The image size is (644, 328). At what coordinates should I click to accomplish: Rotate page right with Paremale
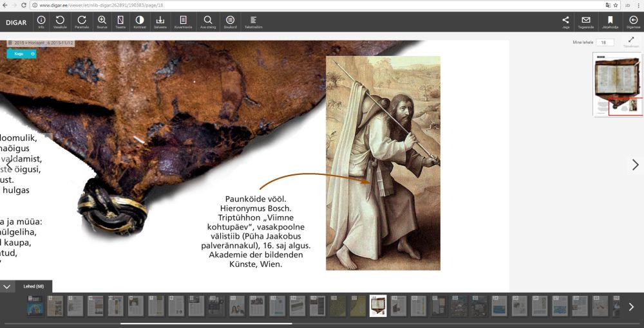[x=82, y=21]
